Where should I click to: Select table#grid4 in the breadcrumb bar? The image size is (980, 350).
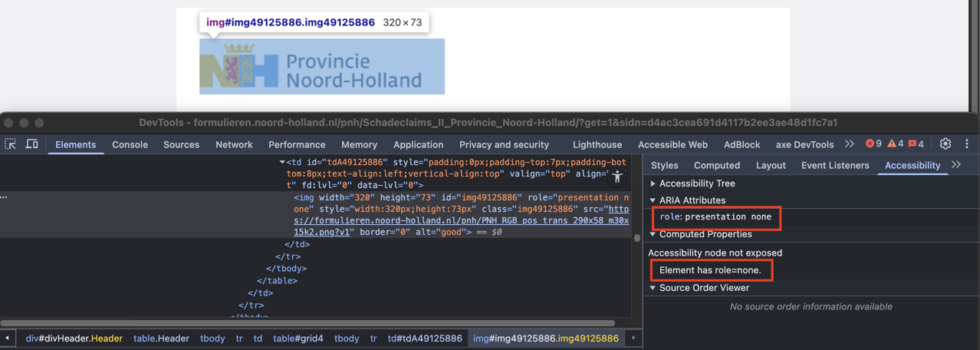point(298,338)
